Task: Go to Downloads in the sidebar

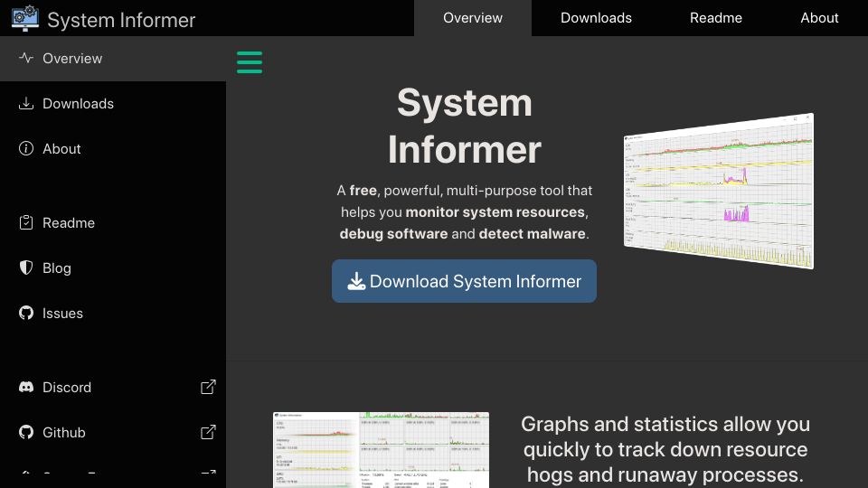Action: (x=113, y=103)
